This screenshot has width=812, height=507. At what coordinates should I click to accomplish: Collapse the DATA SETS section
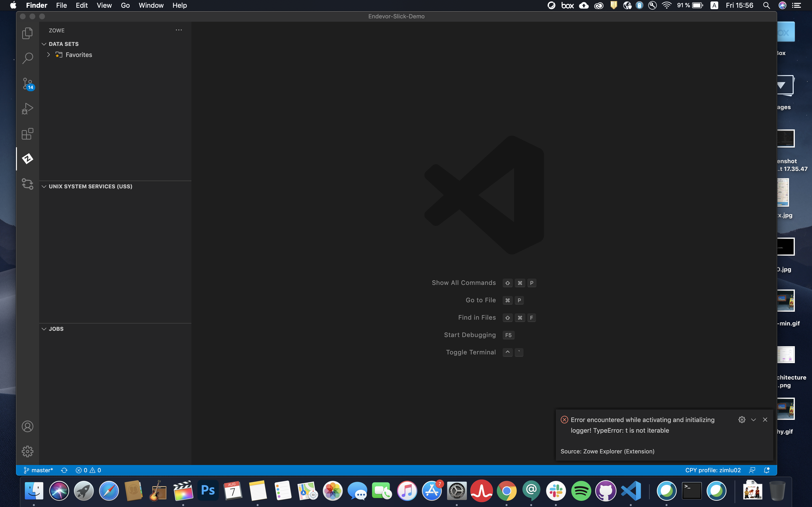point(44,44)
